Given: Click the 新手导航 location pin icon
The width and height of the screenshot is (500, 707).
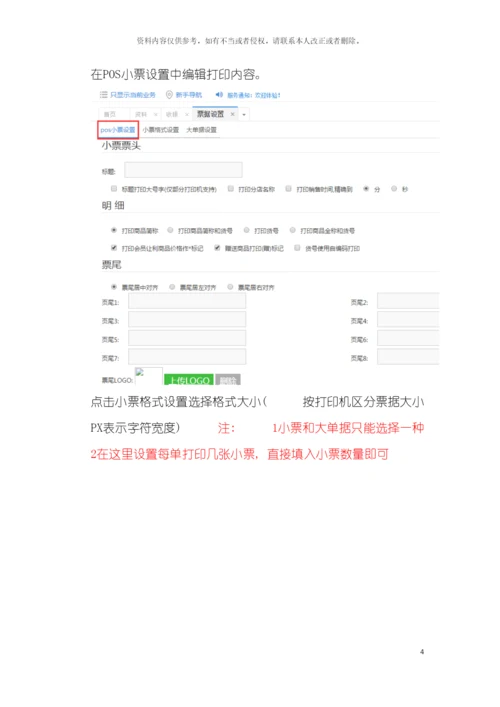Looking at the screenshot, I should (170, 95).
